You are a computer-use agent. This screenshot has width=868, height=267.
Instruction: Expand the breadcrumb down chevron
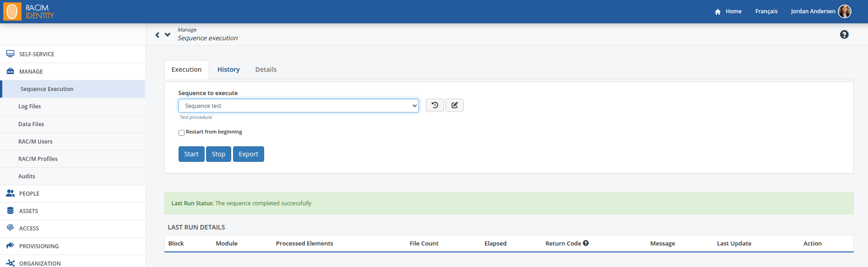click(x=168, y=34)
